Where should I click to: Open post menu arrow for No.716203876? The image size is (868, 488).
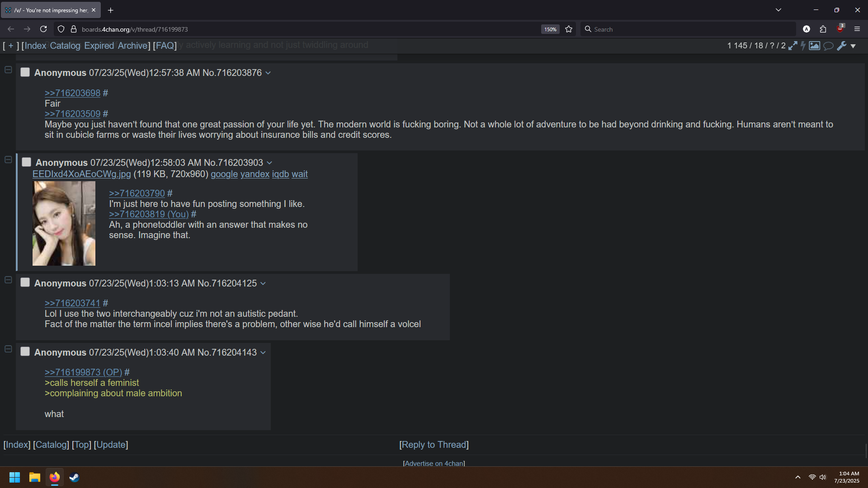coord(268,73)
